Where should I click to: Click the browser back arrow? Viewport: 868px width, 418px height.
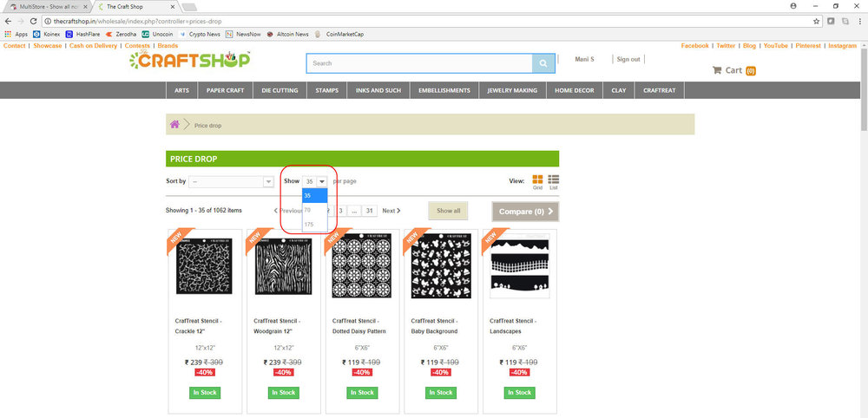click(x=8, y=21)
